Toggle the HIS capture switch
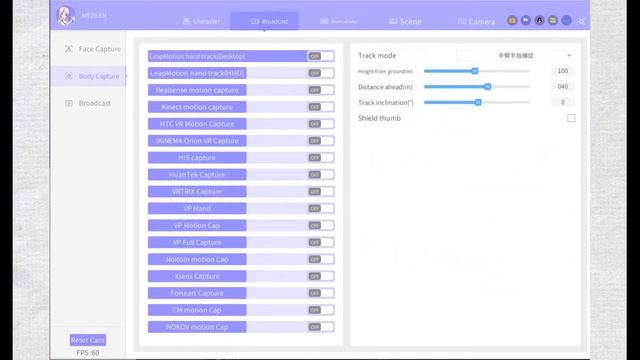 tap(321, 158)
